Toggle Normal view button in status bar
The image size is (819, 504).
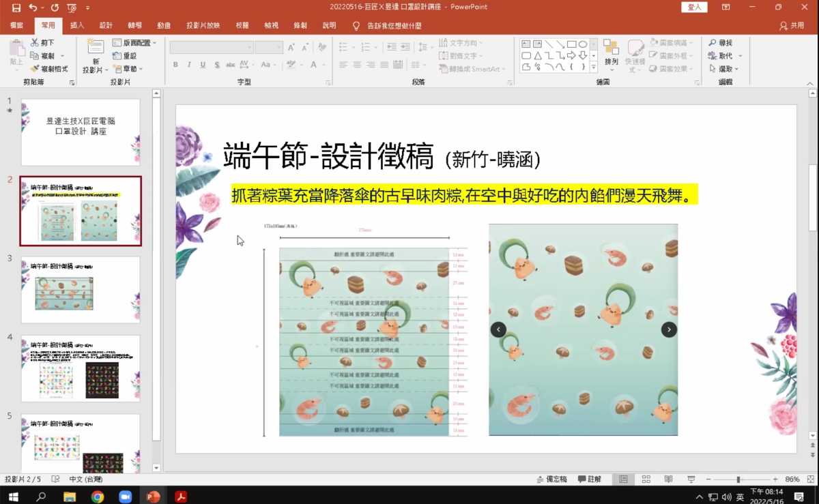tap(623, 479)
